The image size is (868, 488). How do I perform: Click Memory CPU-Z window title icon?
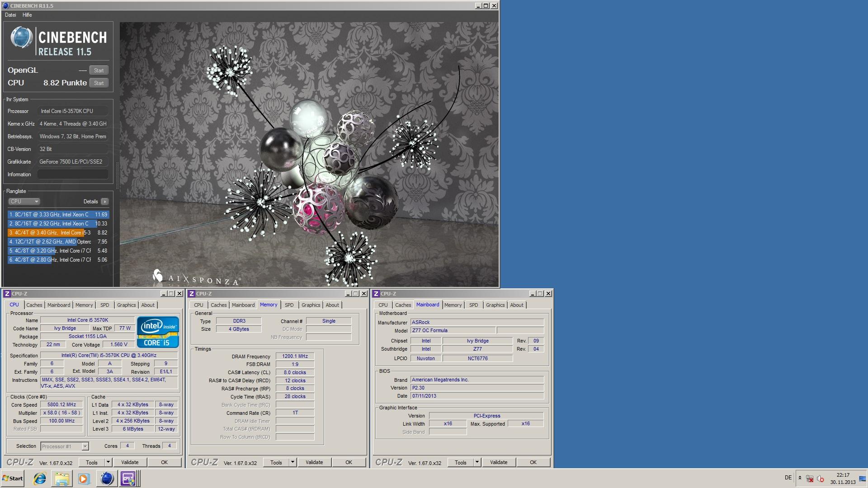192,294
